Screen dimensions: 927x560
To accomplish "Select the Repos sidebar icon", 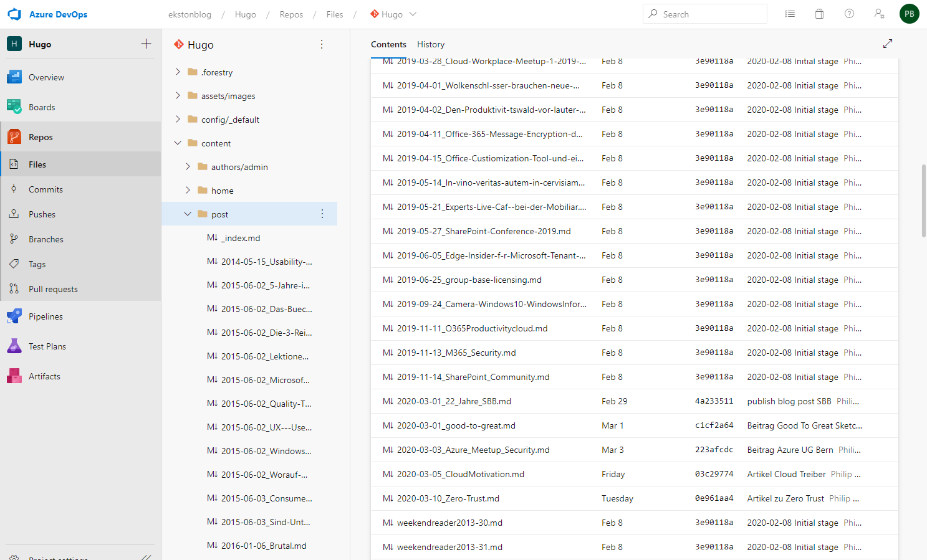I will (14, 137).
